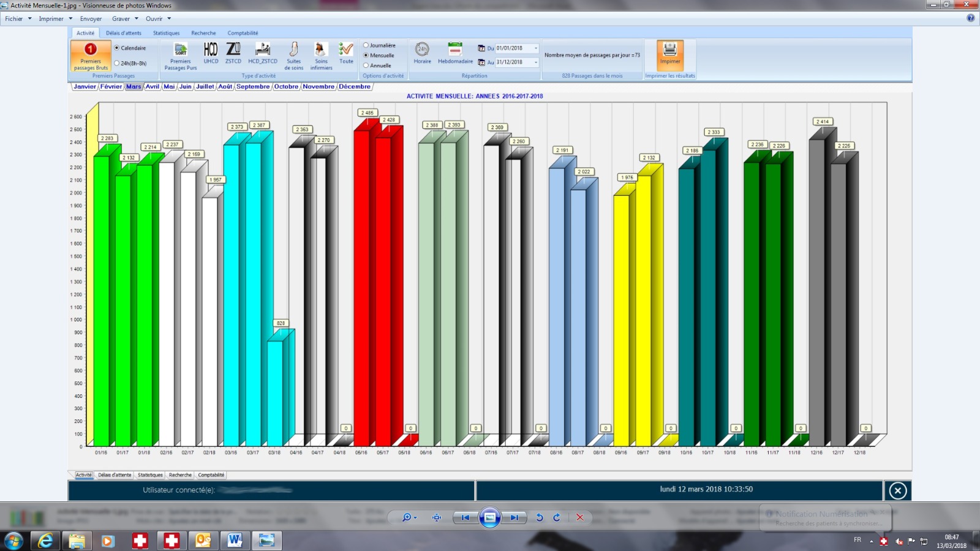Show hidden system tray icons
Screen dimensions: 980x551
tap(871, 541)
